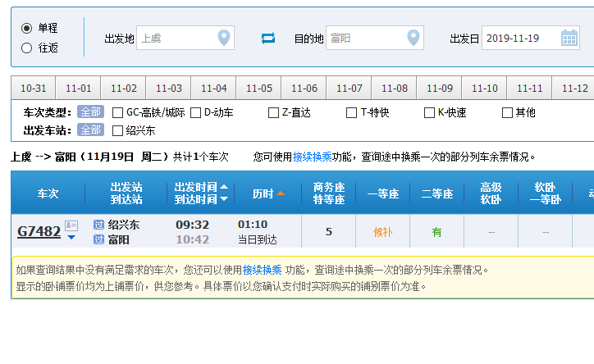Screen dimensions: 594x364
Task: Check the 绍兴东 departure station checkbox
Action: pos(118,131)
